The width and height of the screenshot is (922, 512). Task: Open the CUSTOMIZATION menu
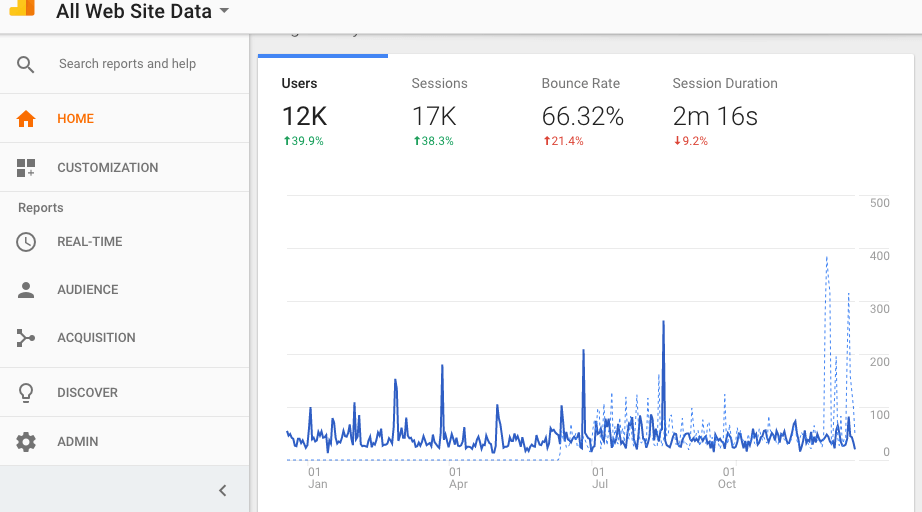(x=108, y=168)
